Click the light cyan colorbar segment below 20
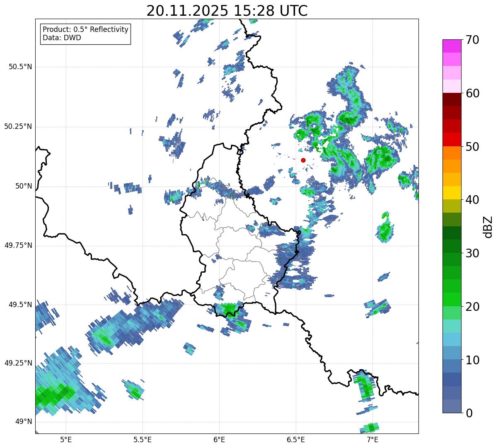Screen dimensions: 498x448 (x=452, y=326)
